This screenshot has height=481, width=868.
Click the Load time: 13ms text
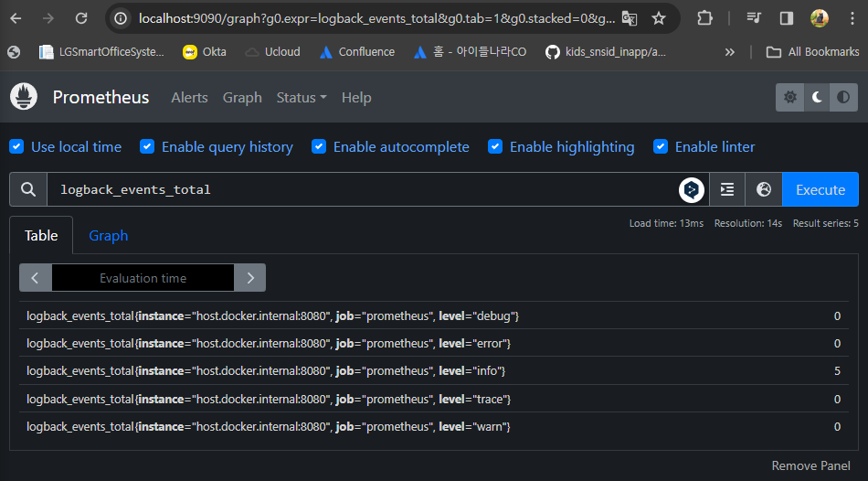click(666, 223)
